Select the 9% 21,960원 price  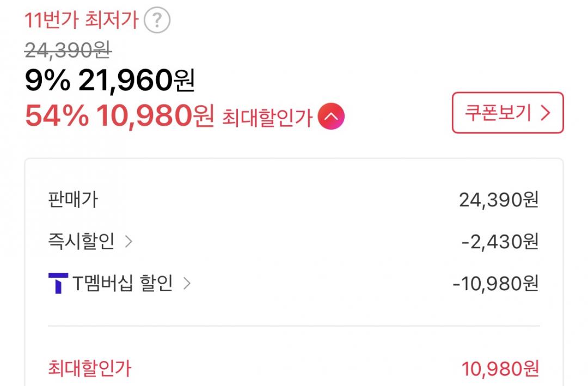pyautogui.click(x=109, y=81)
